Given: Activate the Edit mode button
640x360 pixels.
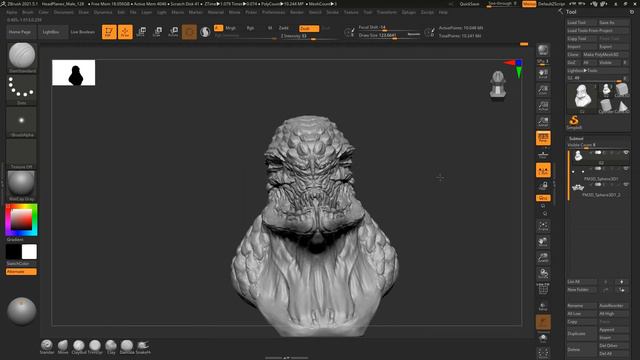Looking at the screenshot, I should point(109,32).
